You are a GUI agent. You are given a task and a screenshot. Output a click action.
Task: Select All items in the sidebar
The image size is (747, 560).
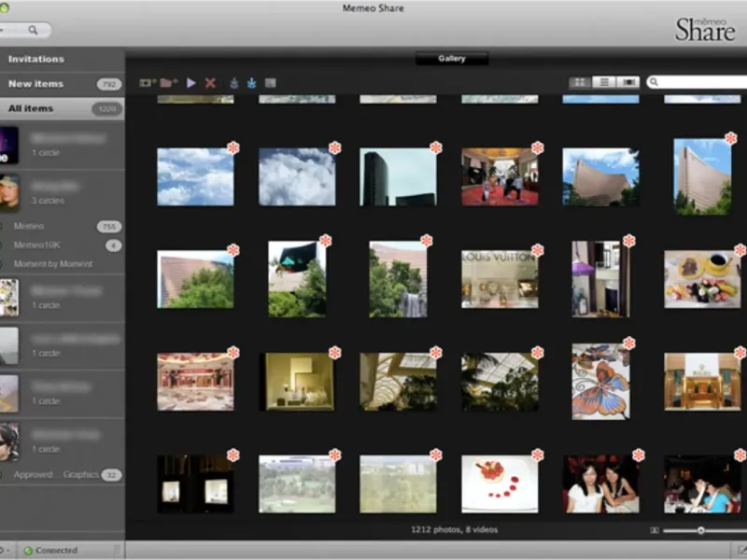tap(31, 108)
